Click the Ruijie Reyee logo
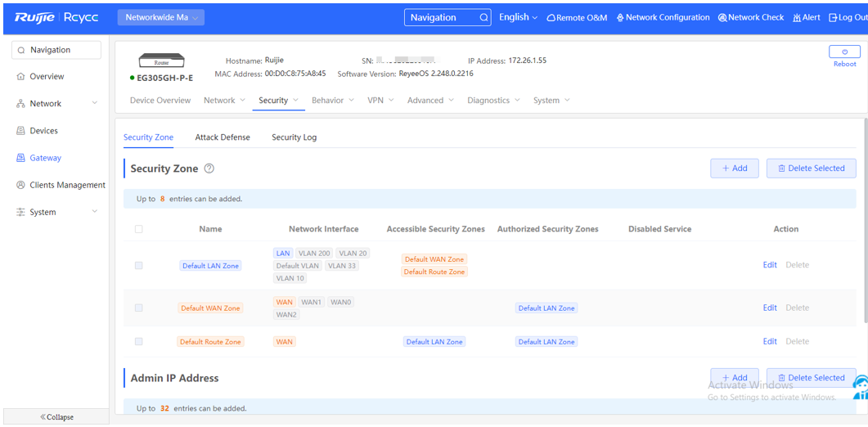Viewport: 868px width, 427px height. (57, 18)
